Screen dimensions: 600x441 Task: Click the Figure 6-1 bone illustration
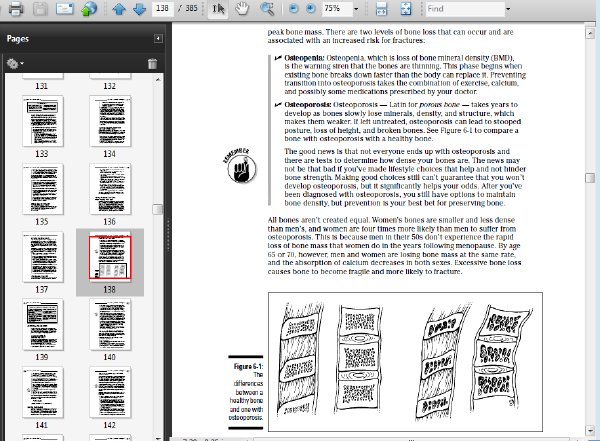pos(405,362)
